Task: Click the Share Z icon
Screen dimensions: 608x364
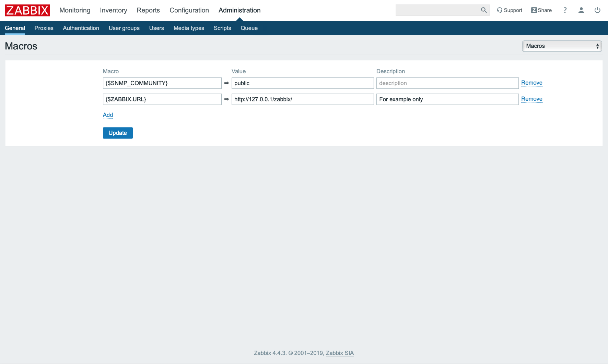Action: (534, 10)
